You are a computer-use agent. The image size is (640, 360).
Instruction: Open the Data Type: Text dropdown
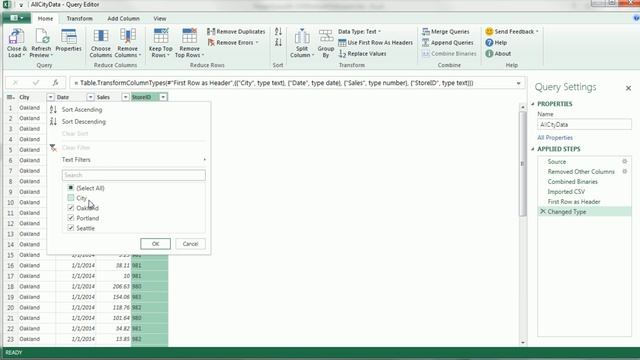point(359,31)
